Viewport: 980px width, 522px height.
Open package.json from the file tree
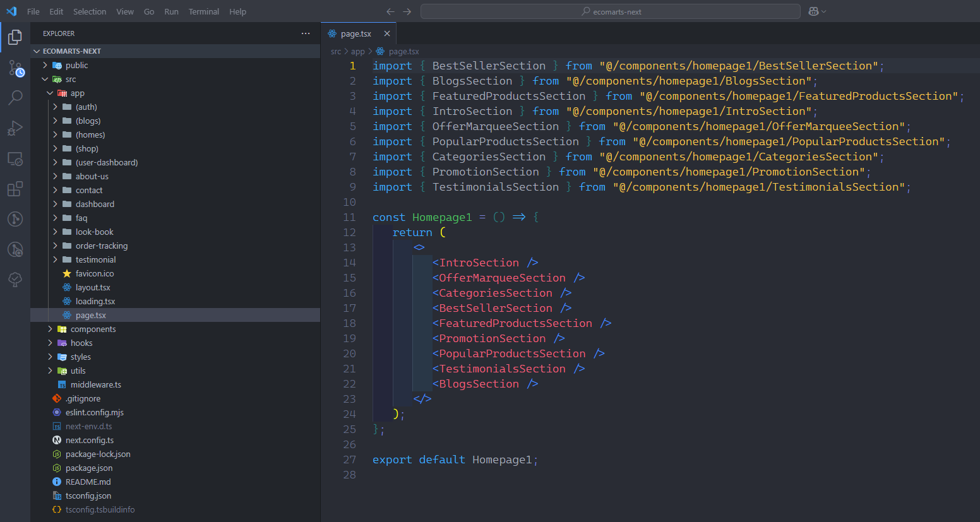(89, 468)
